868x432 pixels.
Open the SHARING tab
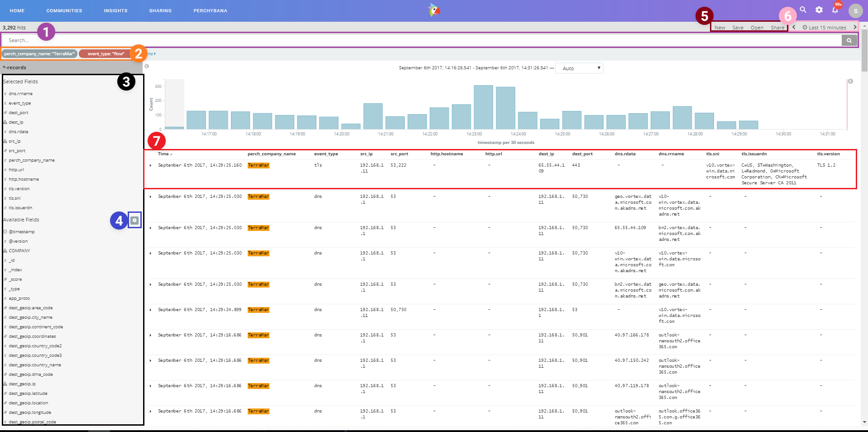[x=160, y=10]
